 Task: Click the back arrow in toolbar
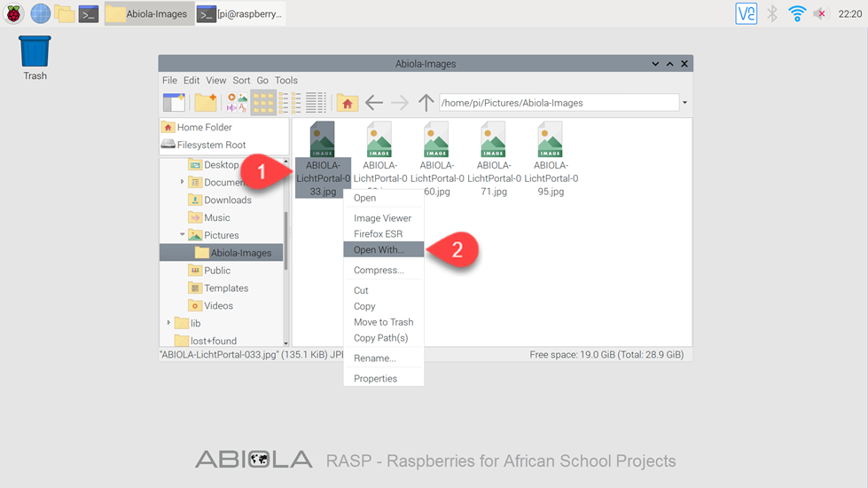(374, 103)
